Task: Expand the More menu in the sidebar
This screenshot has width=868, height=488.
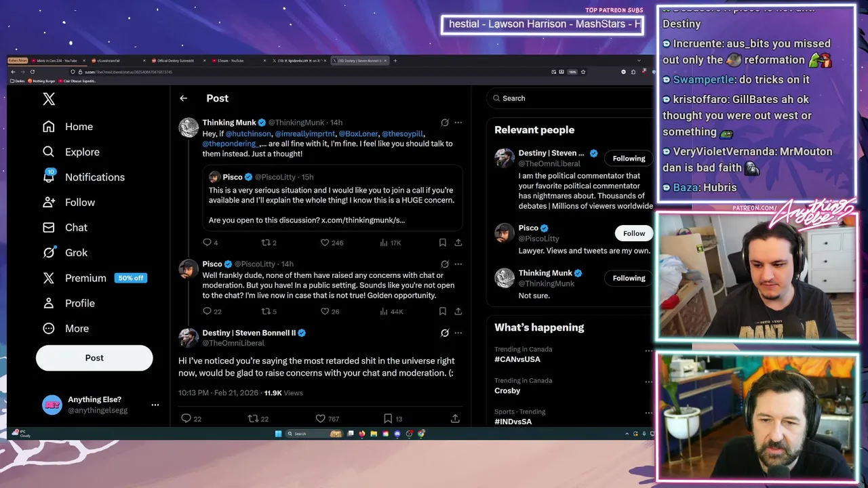Action: [65, 328]
